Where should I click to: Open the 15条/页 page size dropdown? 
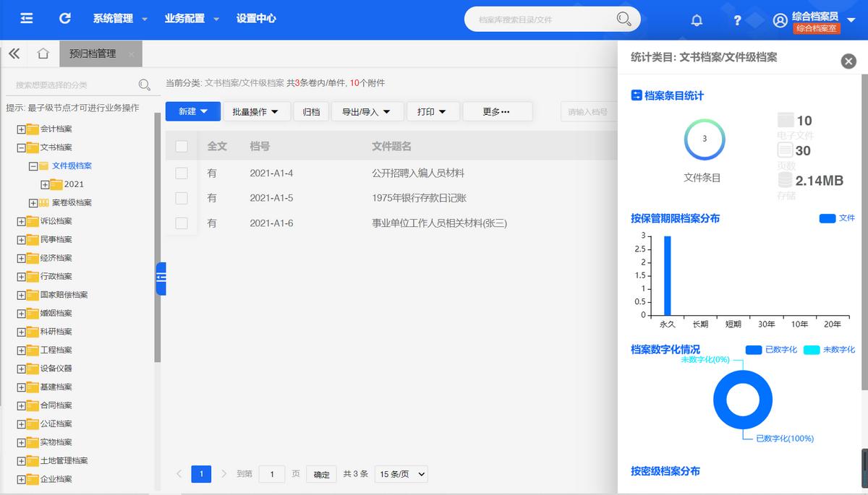400,474
